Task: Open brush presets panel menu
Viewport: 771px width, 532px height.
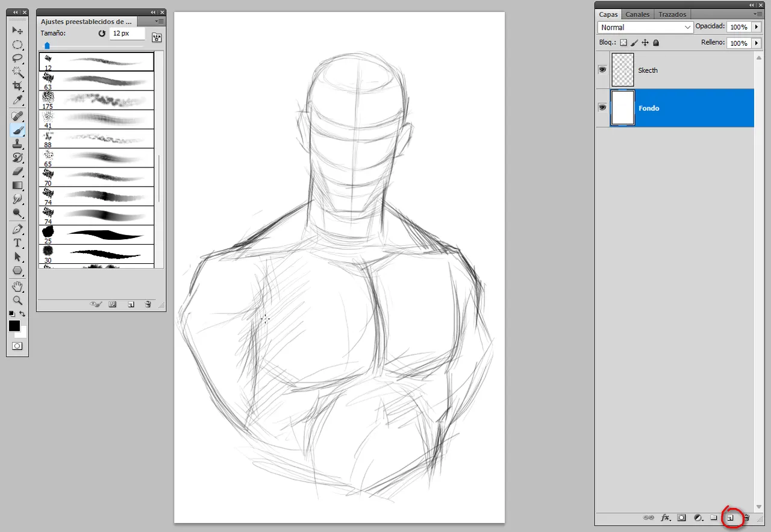Action: click(159, 21)
